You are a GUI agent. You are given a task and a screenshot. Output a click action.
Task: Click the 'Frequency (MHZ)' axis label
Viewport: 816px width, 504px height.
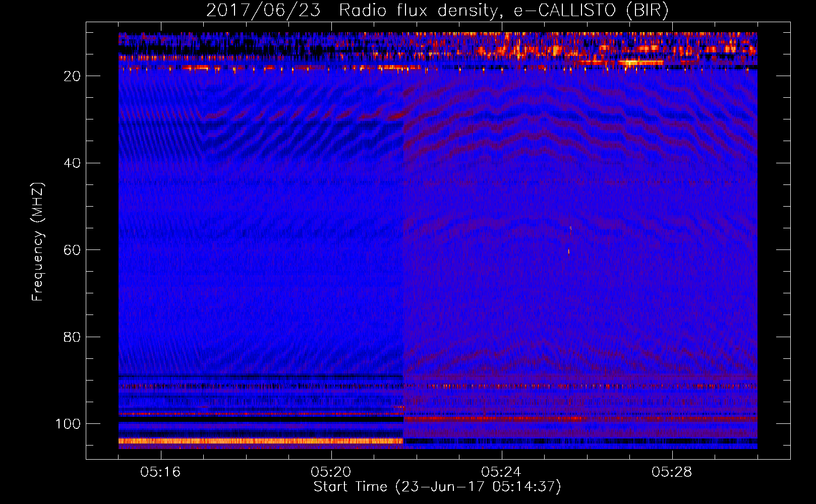[x=38, y=242]
